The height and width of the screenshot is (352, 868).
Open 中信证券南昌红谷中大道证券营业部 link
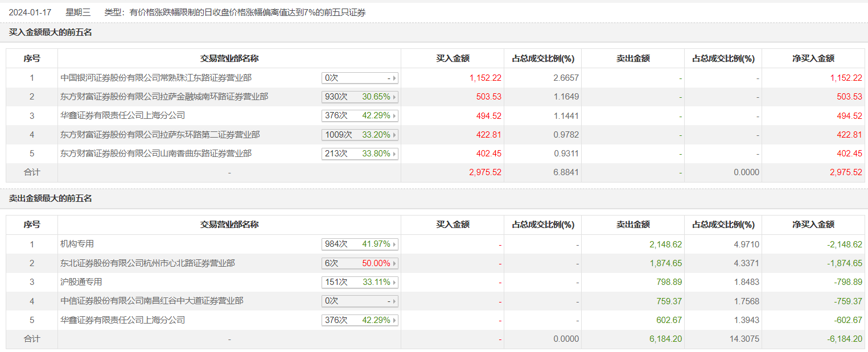click(x=152, y=301)
